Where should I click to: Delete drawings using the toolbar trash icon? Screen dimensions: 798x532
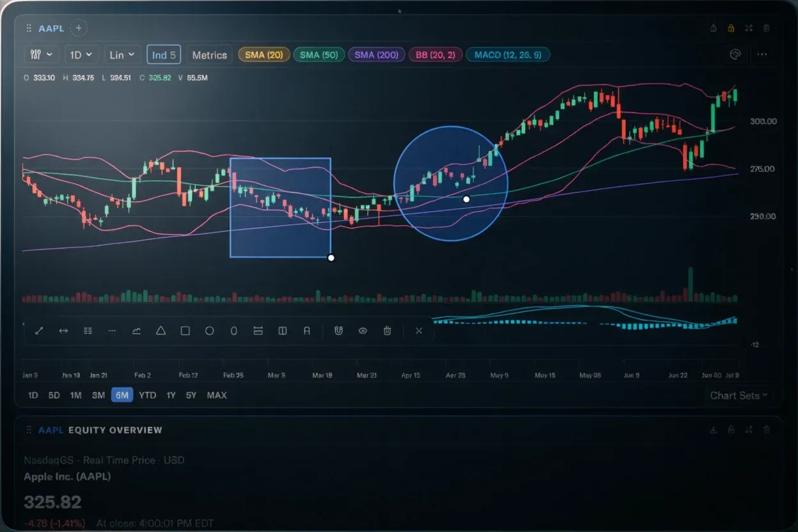(387, 331)
